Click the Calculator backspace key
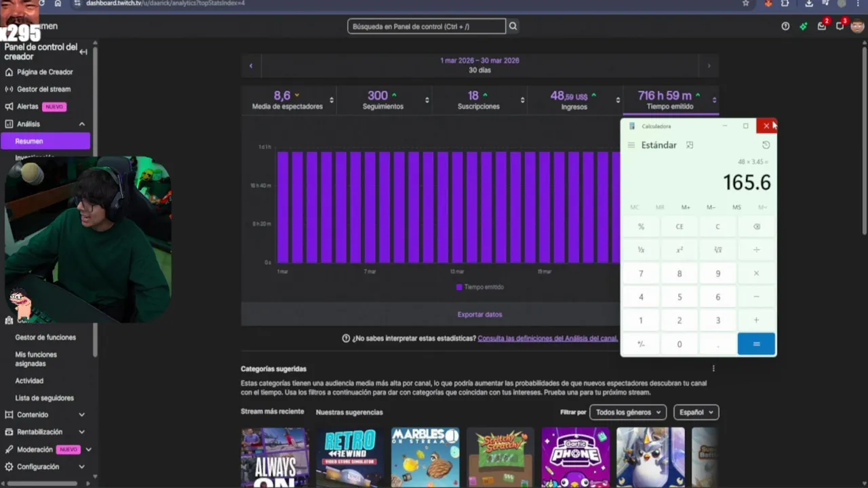The width and height of the screenshot is (868, 488). click(757, 227)
